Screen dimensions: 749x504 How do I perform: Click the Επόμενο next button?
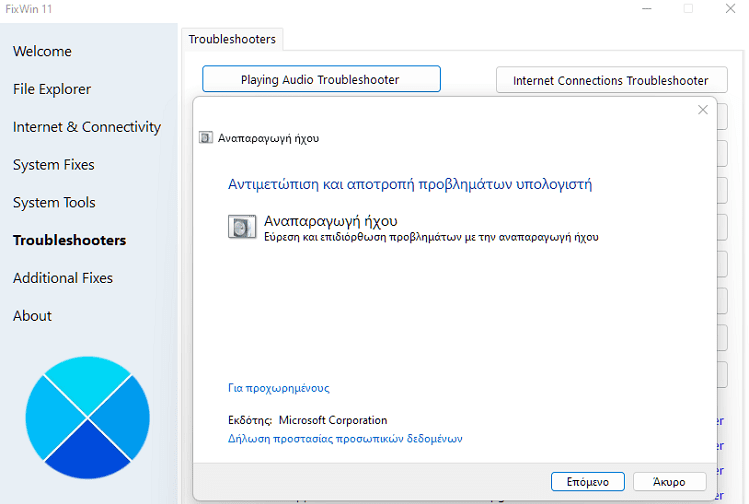[x=588, y=482]
